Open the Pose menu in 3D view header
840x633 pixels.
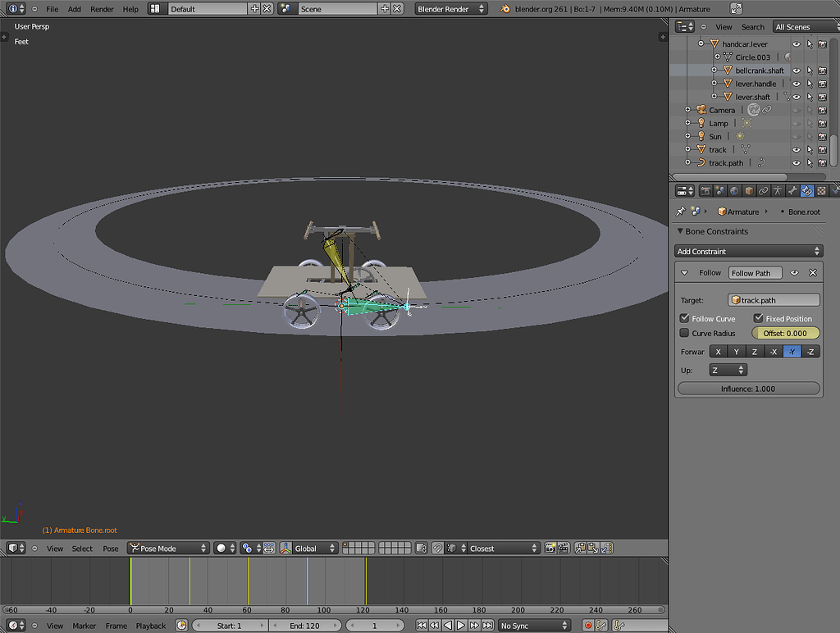[111, 549]
